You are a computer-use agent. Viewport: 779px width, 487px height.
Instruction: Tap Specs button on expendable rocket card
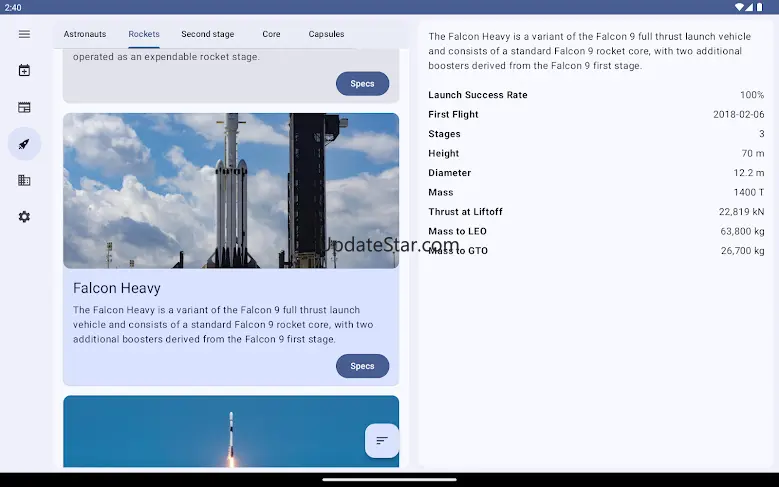coord(362,83)
